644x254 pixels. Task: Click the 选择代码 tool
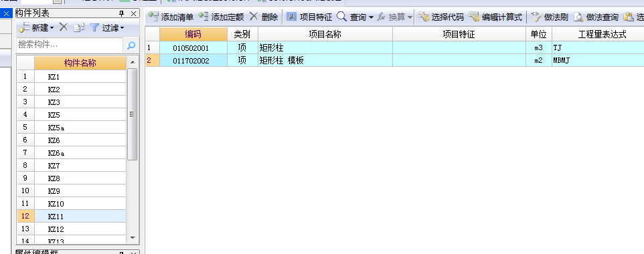441,17
